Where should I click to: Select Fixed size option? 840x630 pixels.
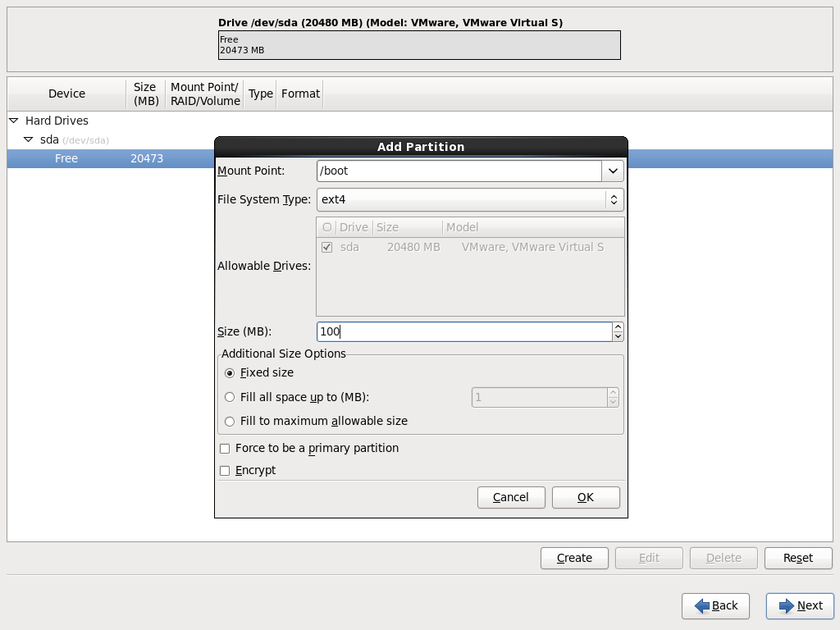pos(230,372)
